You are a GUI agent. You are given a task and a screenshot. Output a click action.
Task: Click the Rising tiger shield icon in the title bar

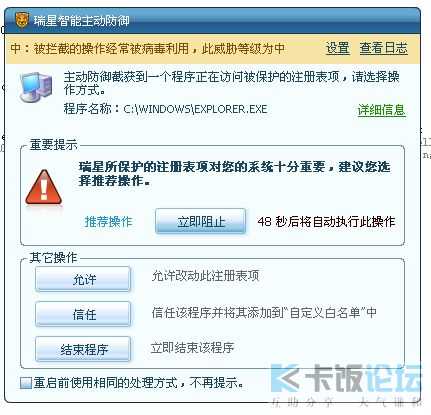pos(22,20)
